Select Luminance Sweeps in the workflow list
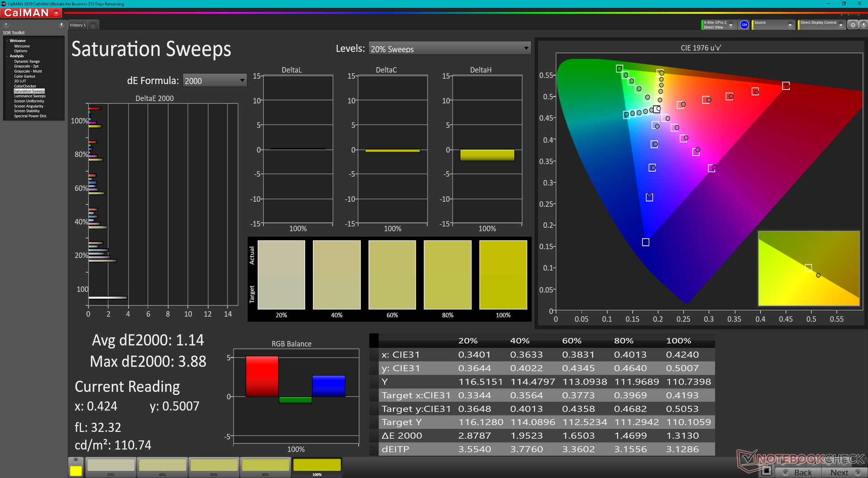Screen dimensions: 868x478 click(30, 96)
